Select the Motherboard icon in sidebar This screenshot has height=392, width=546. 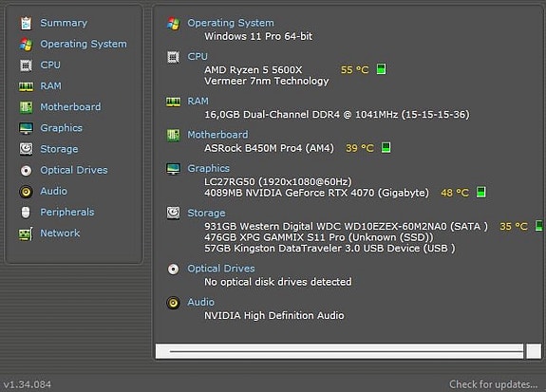click(26, 107)
